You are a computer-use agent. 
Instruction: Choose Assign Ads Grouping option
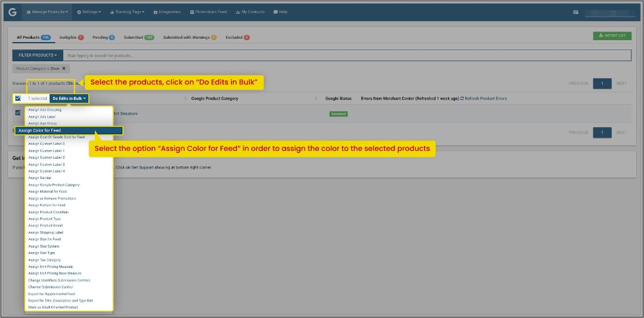point(45,110)
